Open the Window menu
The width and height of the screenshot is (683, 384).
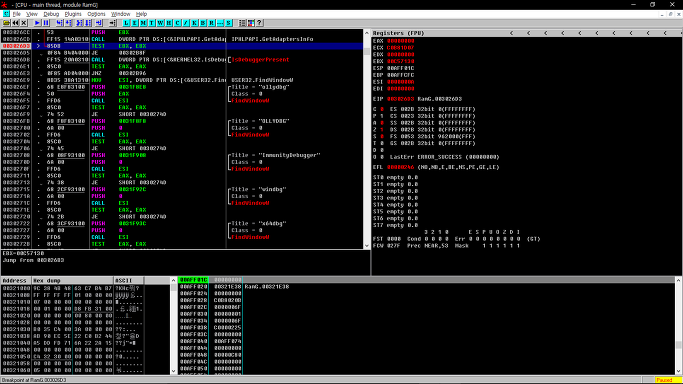120,14
